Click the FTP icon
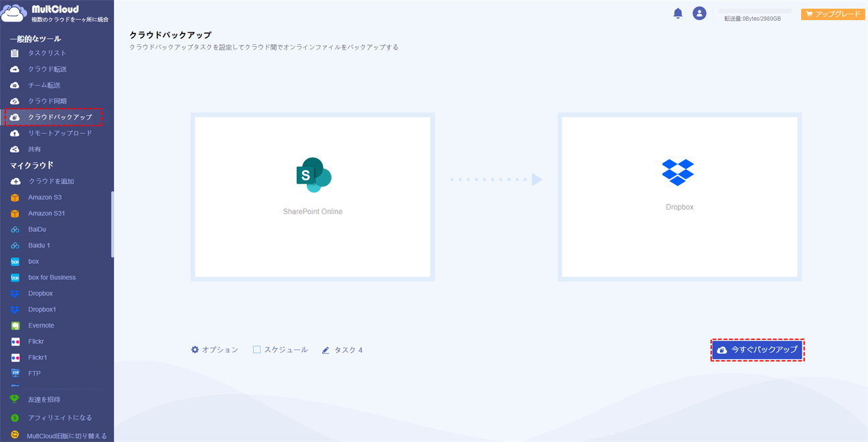Screen dimensions: 868x442 [x=15, y=374]
